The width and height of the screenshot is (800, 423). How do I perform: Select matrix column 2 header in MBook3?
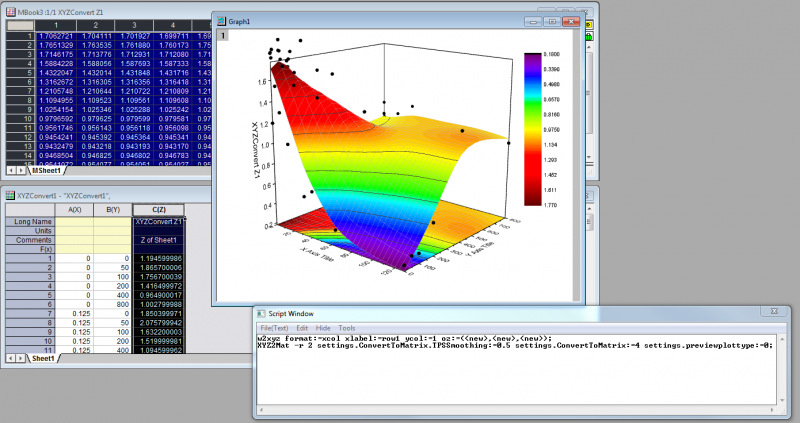95,25
